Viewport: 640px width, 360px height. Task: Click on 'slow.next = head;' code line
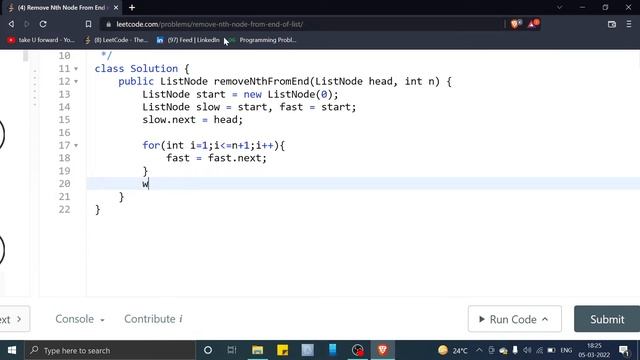[192, 120]
